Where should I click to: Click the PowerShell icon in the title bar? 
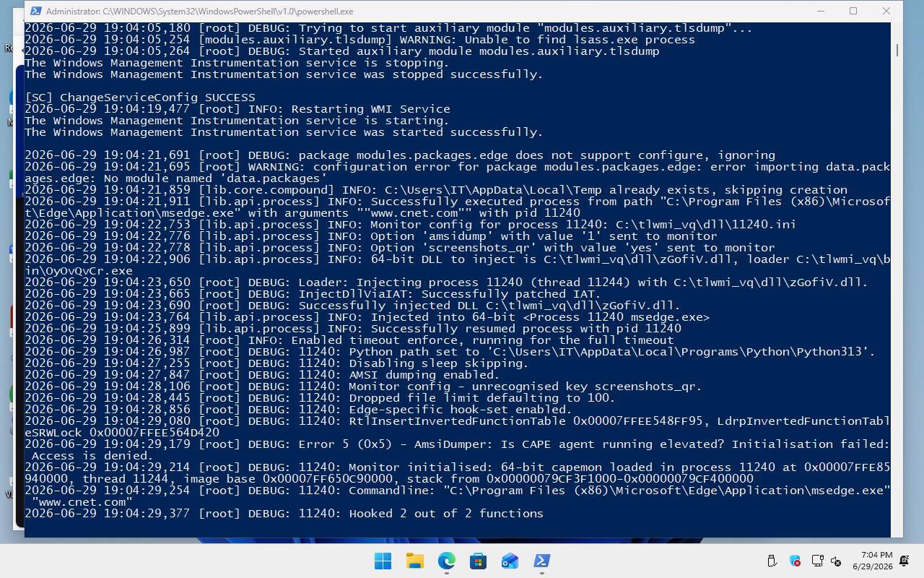(x=35, y=11)
